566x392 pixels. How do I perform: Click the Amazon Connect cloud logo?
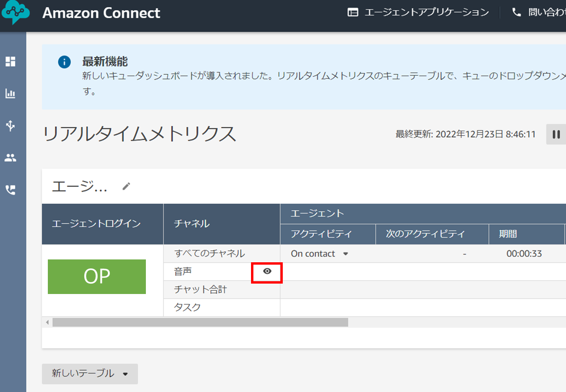pyautogui.click(x=15, y=12)
